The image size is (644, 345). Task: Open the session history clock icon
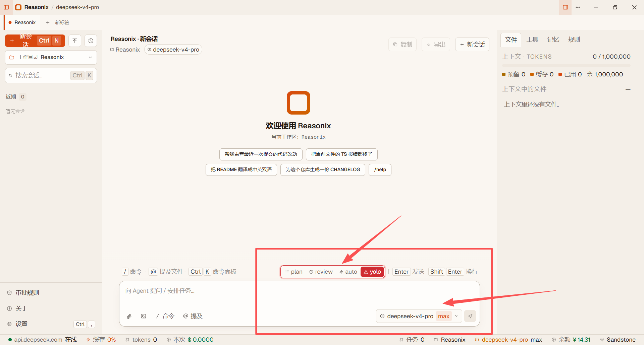[91, 41]
